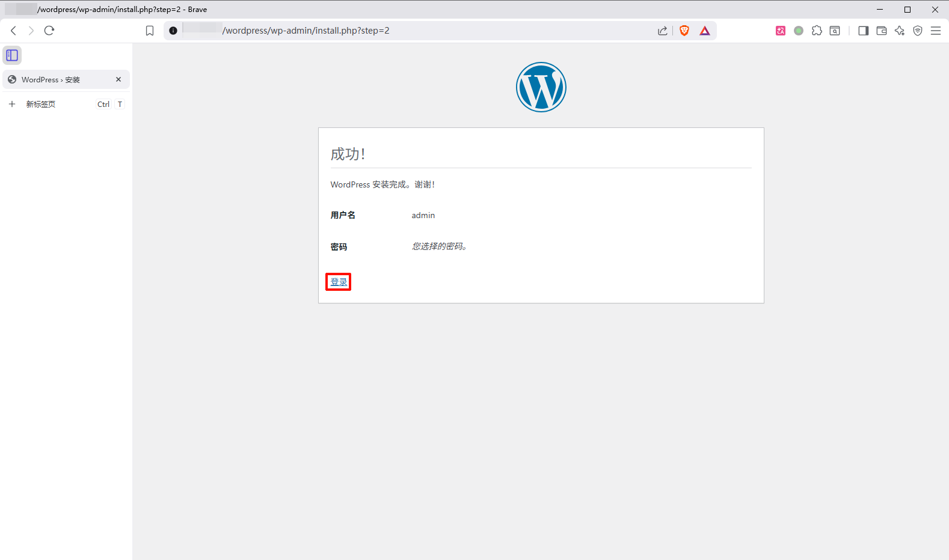Open the Brave VPN shield
Image resolution: width=949 pixels, height=560 pixels.
click(918, 31)
